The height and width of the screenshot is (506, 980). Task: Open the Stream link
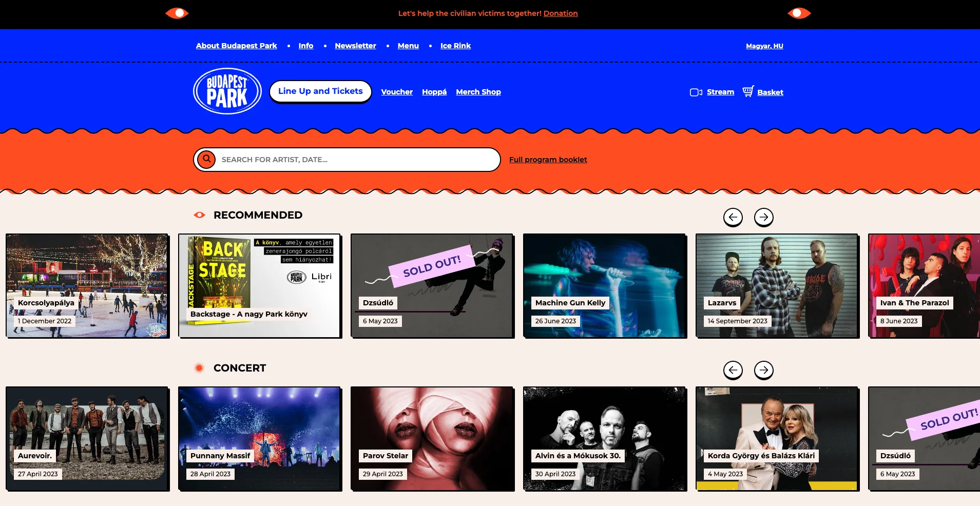point(721,92)
